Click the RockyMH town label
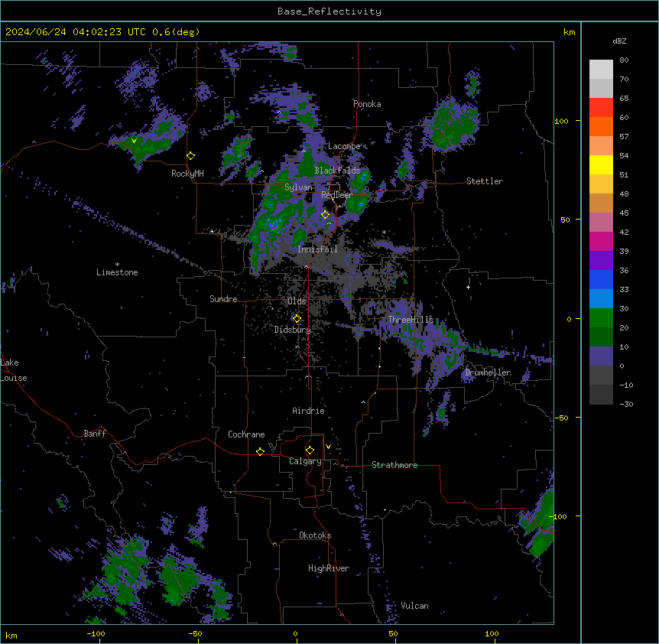The height and width of the screenshot is (644, 659). click(x=187, y=174)
